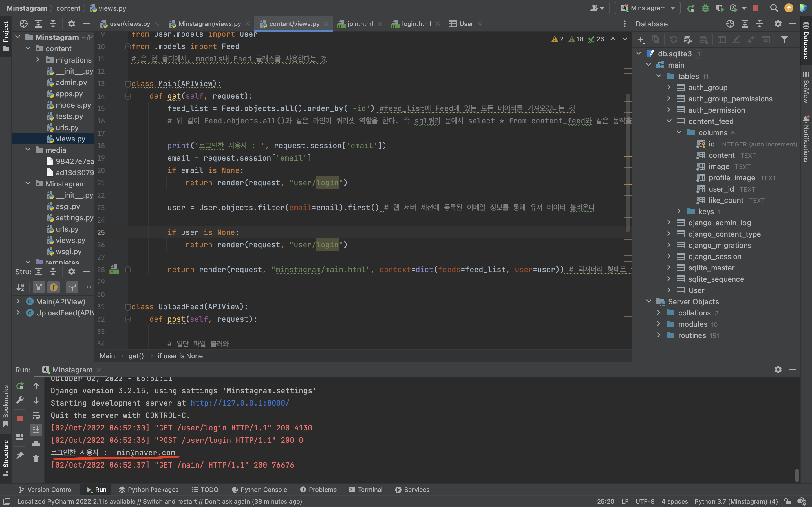
Task: Open http://127.0.0.1:8000/ server link
Action: coord(240,403)
